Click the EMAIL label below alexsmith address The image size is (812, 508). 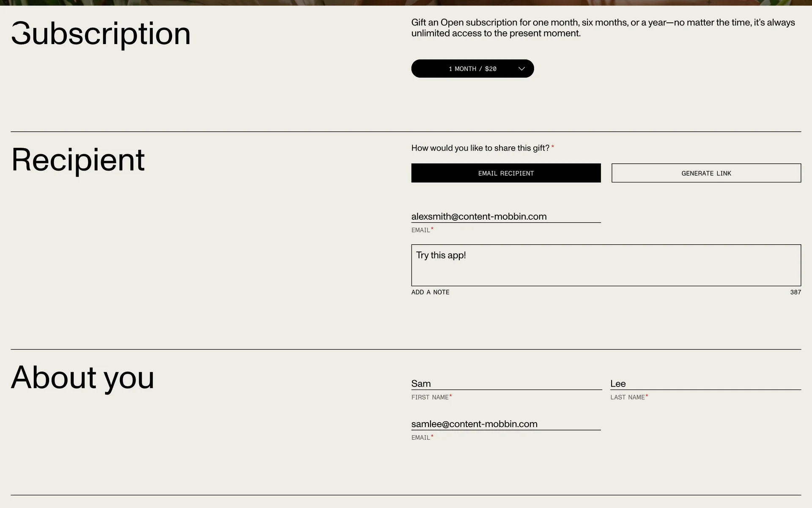pyautogui.click(x=420, y=230)
